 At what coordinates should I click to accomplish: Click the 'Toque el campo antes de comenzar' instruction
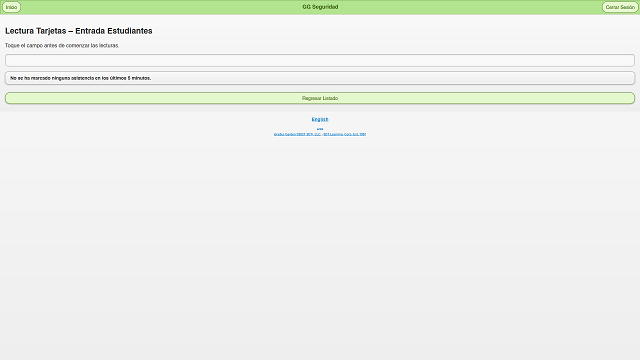(x=62, y=45)
